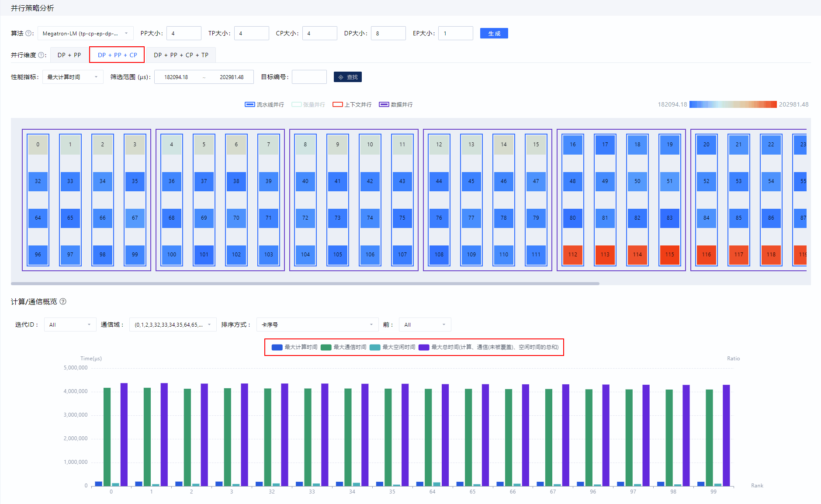Toggle 张量并行 legend item
821x504 pixels.
308,104
